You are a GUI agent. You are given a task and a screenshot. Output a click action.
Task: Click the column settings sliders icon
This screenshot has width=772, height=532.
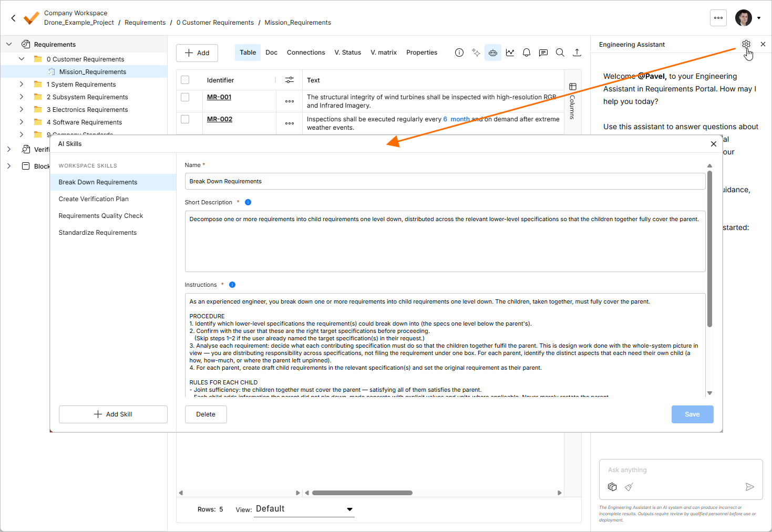(x=290, y=80)
